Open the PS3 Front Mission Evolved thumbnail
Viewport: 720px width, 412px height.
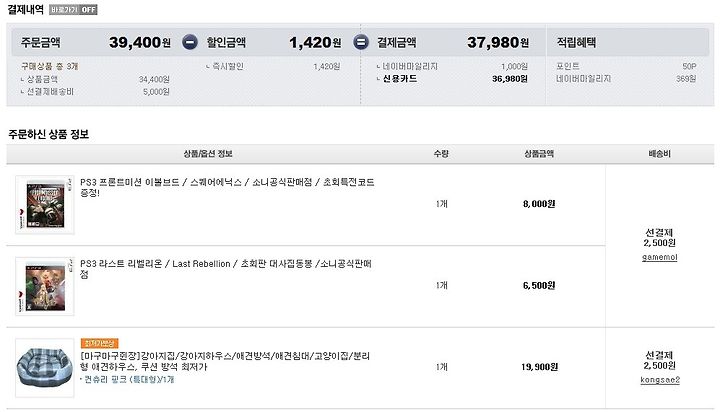tap(45, 205)
